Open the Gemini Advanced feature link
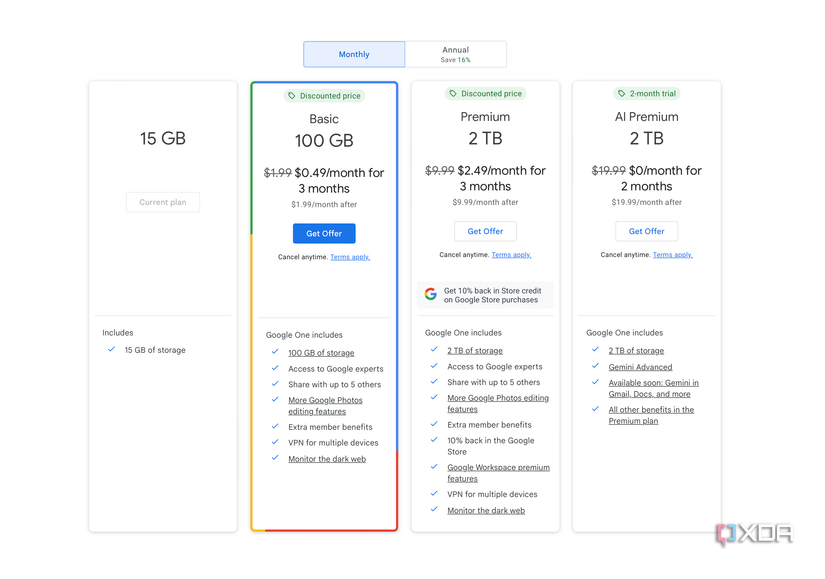This screenshot has height=579, width=825. (640, 367)
